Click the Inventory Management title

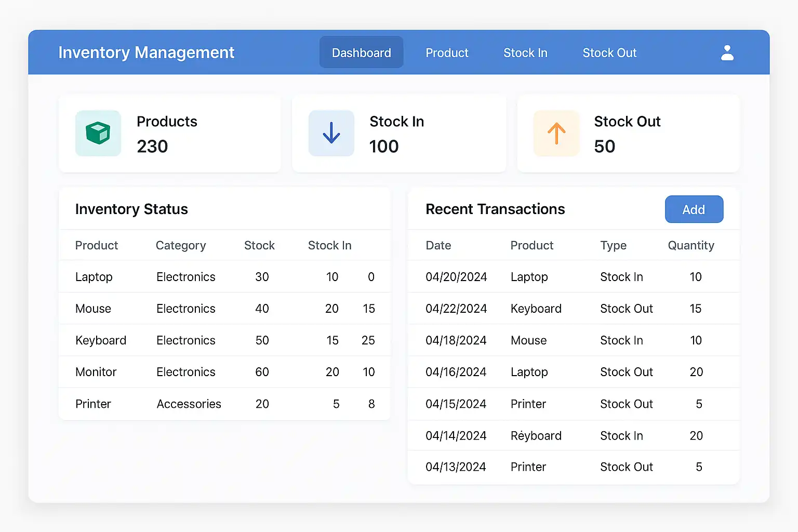[x=146, y=52]
